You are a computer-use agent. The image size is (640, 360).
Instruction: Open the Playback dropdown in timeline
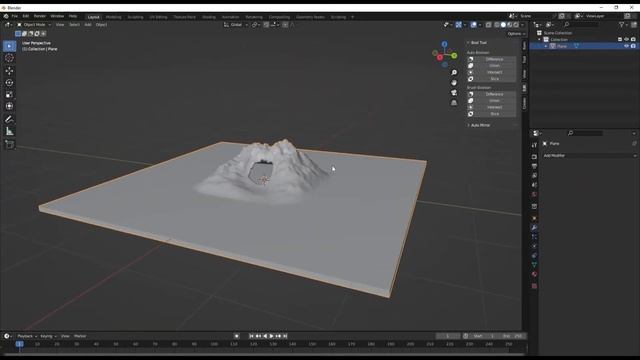(27, 336)
